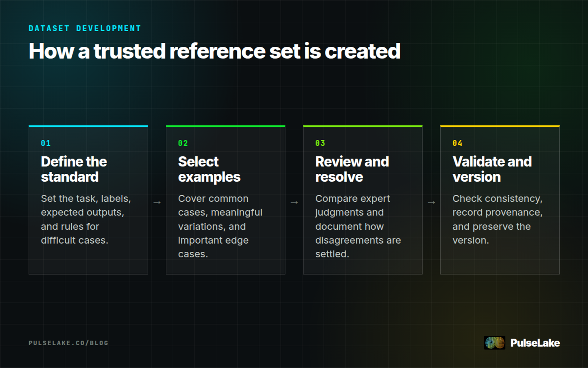Viewport: 588px width, 368px height.
Task: Click the description starting 'Compare expert judgments'
Action: tap(358, 226)
